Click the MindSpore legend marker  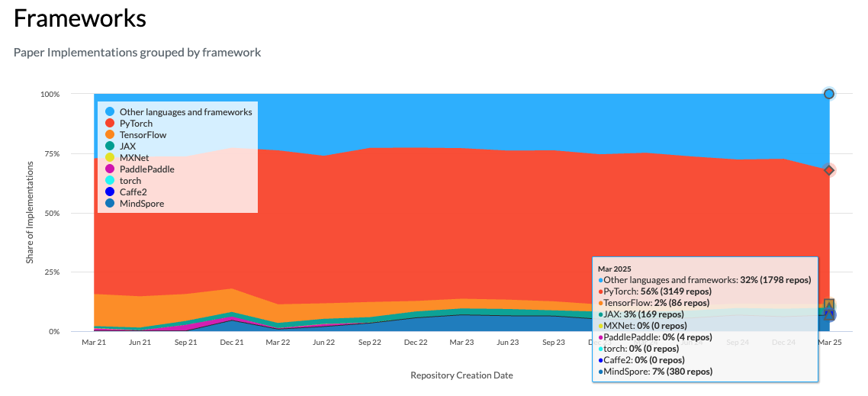[x=110, y=203]
